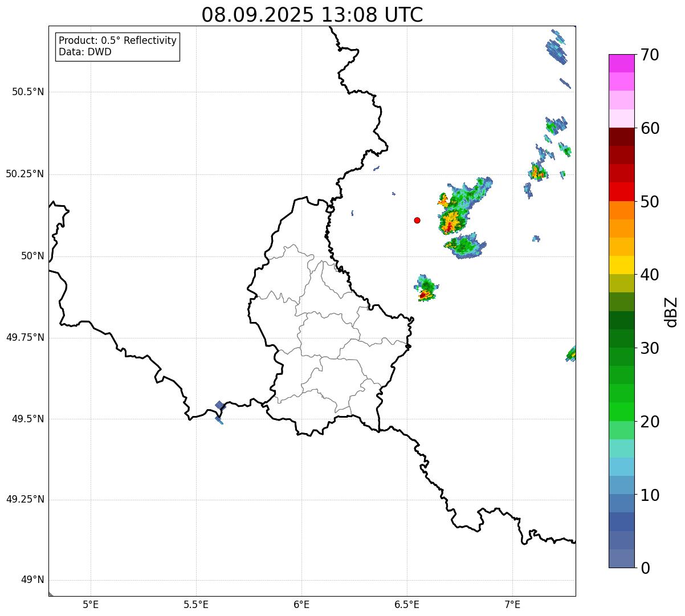Click the dark maroon swatch below 60
Image resolution: width=685 pixels, height=616 pixels.
[621, 137]
